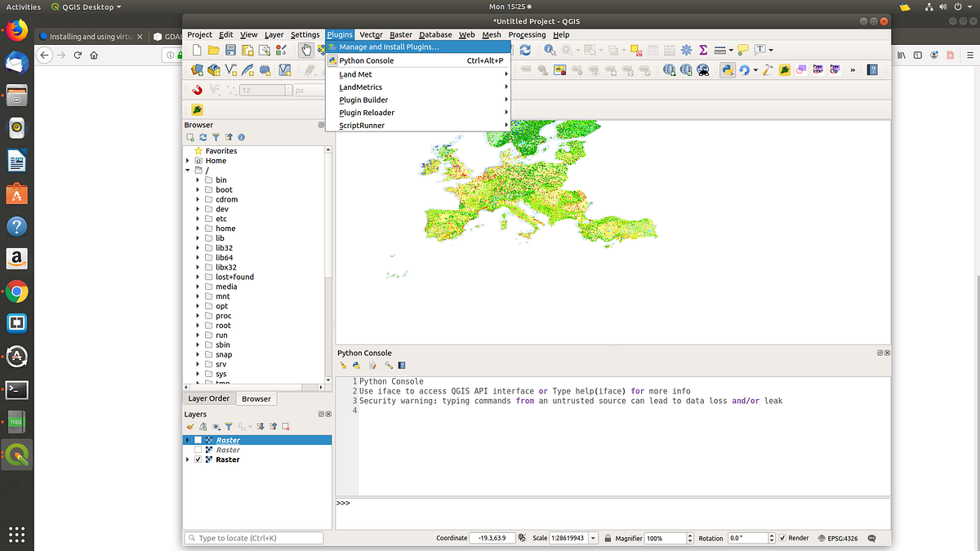Check the highlighted top Raster layer checkbox
The width and height of the screenshot is (980, 551).
click(x=198, y=440)
